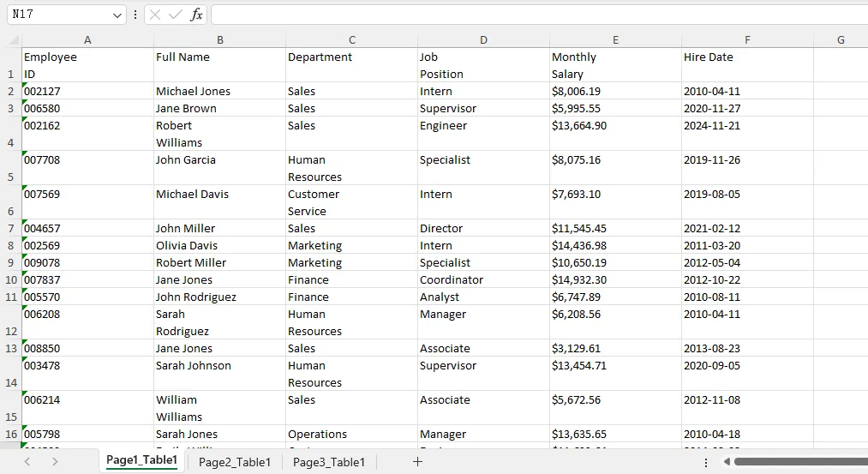Select cell containing 007569
Viewport: 868px width, 474px height.
(87, 202)
